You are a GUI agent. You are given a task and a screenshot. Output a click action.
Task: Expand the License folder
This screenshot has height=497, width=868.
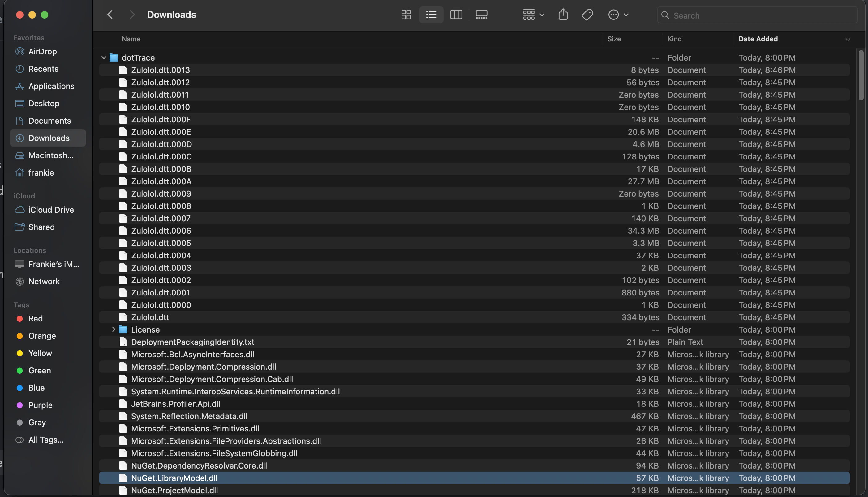[x=114, y=330]
